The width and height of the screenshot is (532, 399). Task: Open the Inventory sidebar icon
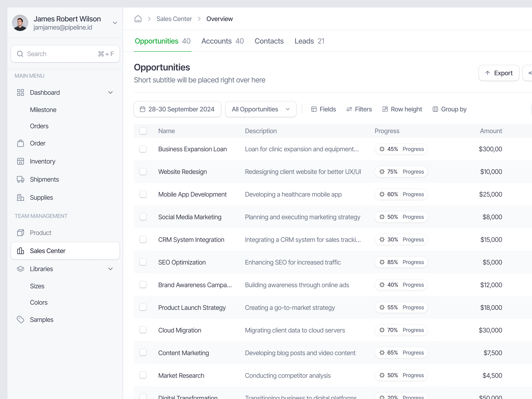pos(20,161)
